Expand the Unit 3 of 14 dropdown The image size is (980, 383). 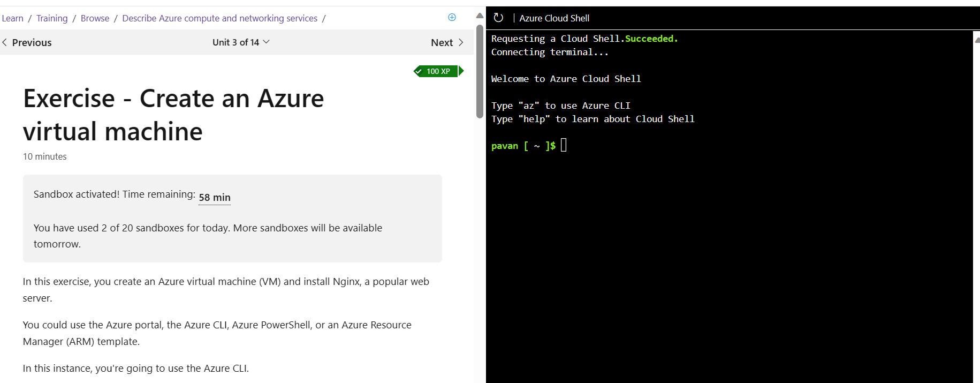click(241, 42)
